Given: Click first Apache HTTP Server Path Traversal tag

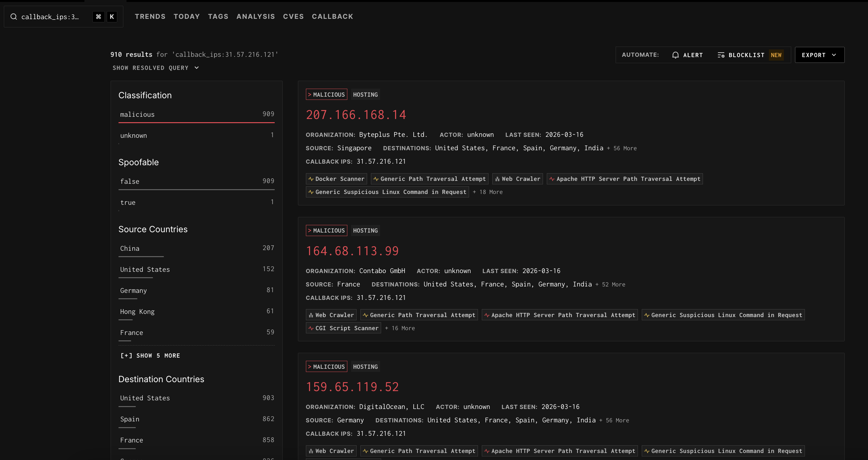Looking at the screenshot, I should 624,179.
